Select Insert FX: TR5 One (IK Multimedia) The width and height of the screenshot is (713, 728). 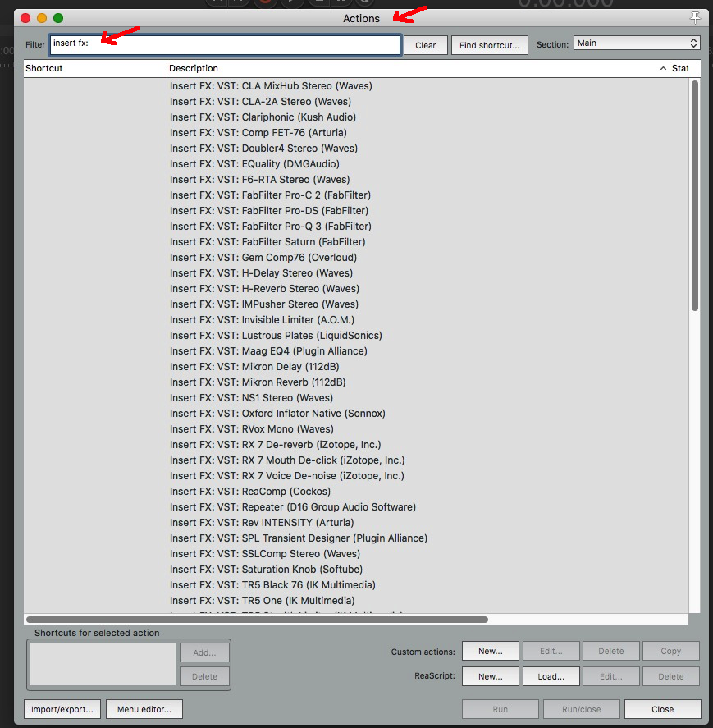click(x=263, y=601)
